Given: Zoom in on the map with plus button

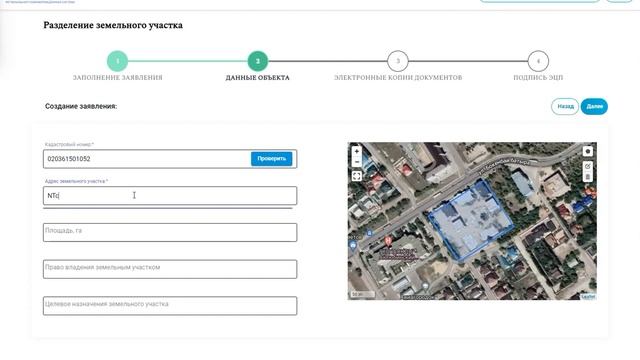Looking at the screenshot, I should click(x=357, y=151).
